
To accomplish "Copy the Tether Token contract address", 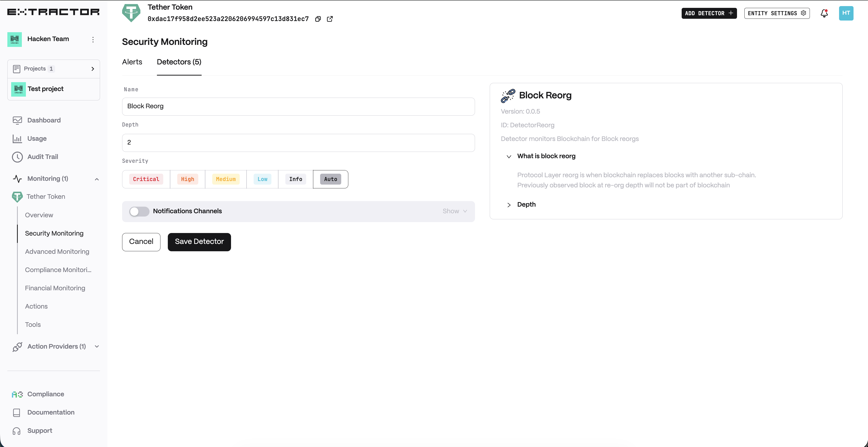I will [318, 19].
